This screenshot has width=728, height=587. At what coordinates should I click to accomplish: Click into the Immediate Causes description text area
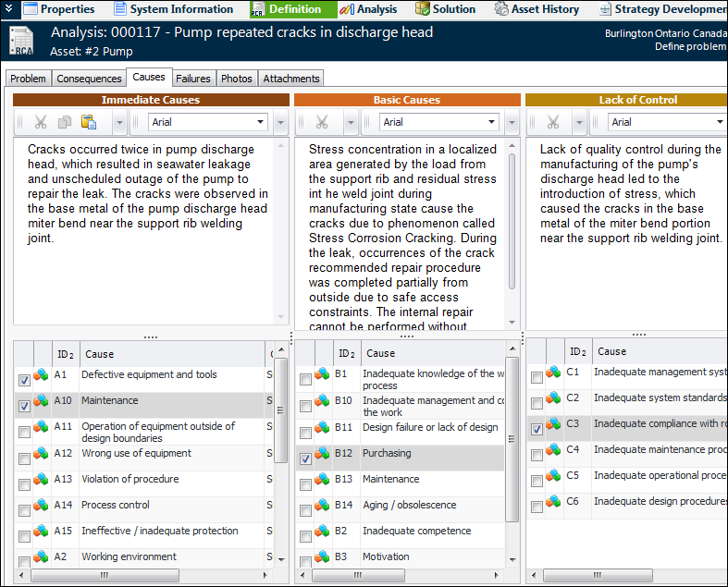pos(148,277)
